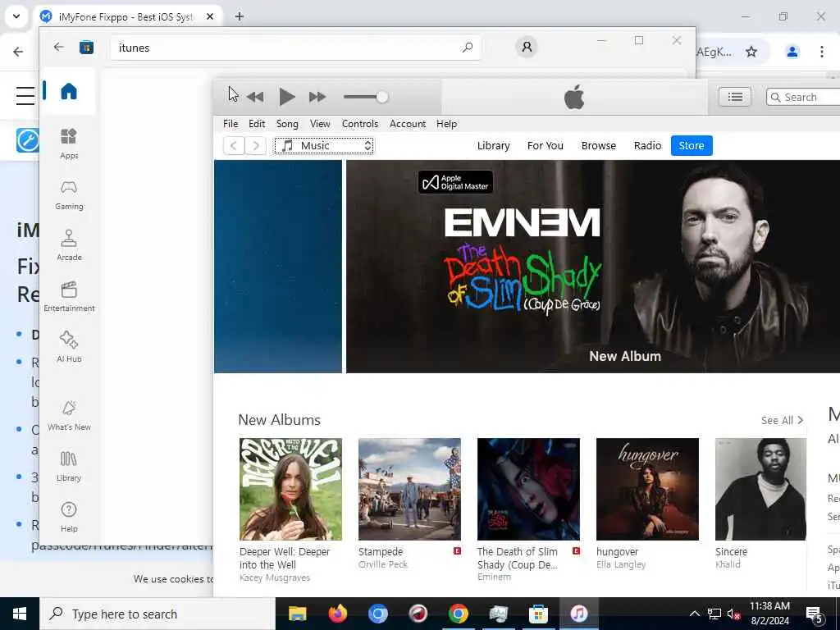Viewport: 840px width, 630px height.
Task: Launch Firefox from the taskbar
Action: tap(337, 614)
